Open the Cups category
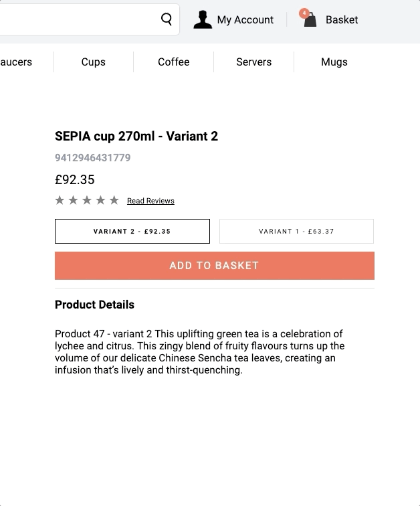Viewport: 420px width, 506px height. 93,62
